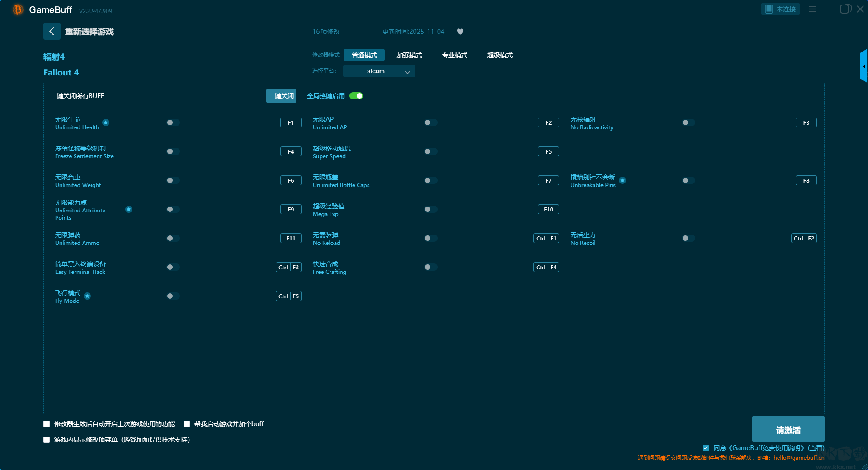Image resolution: width=868 pixels, height=470 pixels.
Task: Click the heart favorite icon
Action: pyautogui.click(x=460, y=32)
